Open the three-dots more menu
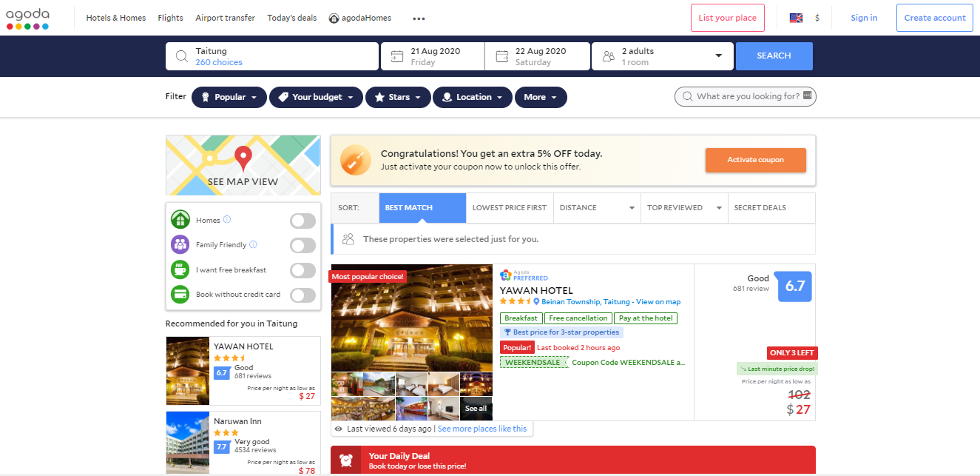The height and width of the screenshot is (476, 980). 419,19
